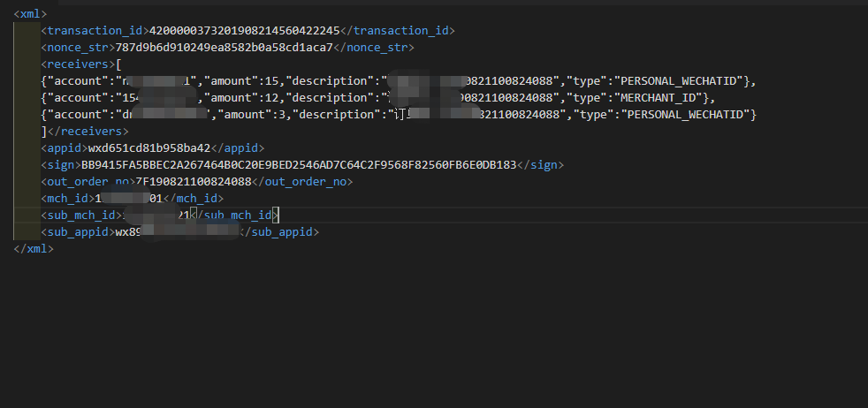Click the opening mch_id tag
The width and height of the screenshot is (868, 408).
[x=67, y=199]
